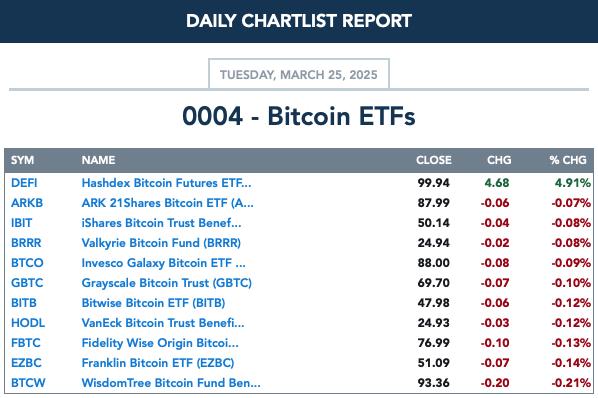
Task: Select the BRRR ticker symbol
Action: pyautogui.click(x=26, y=243)
